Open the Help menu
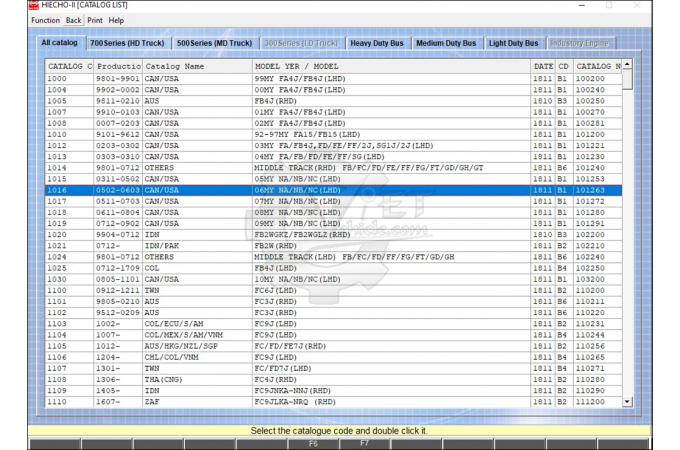680x450 pixels. [x=116, y=20]
